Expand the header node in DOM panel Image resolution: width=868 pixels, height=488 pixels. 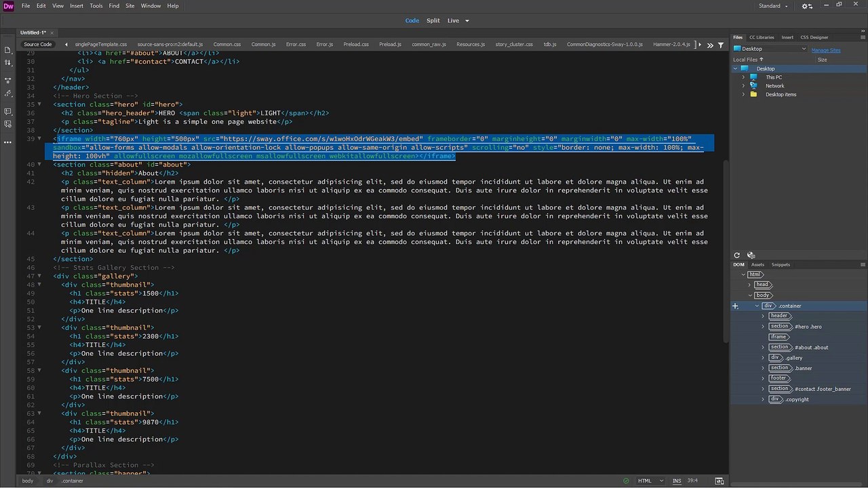click(763, 317)
